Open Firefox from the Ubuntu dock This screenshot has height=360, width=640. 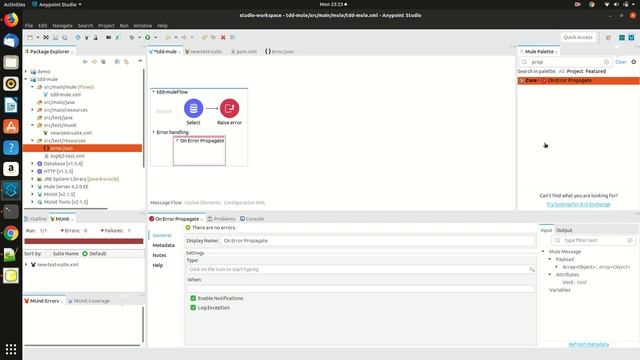[x=11, y=20]
